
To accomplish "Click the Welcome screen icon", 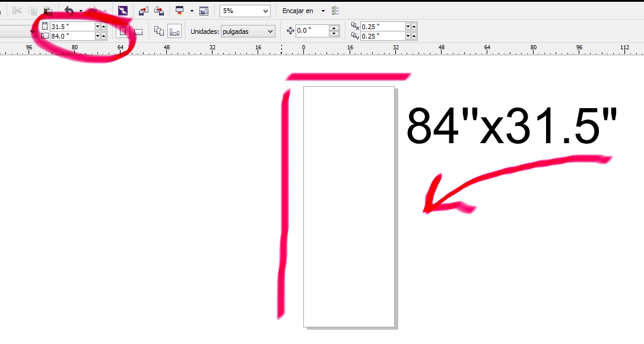I will (x=204, y=11).
